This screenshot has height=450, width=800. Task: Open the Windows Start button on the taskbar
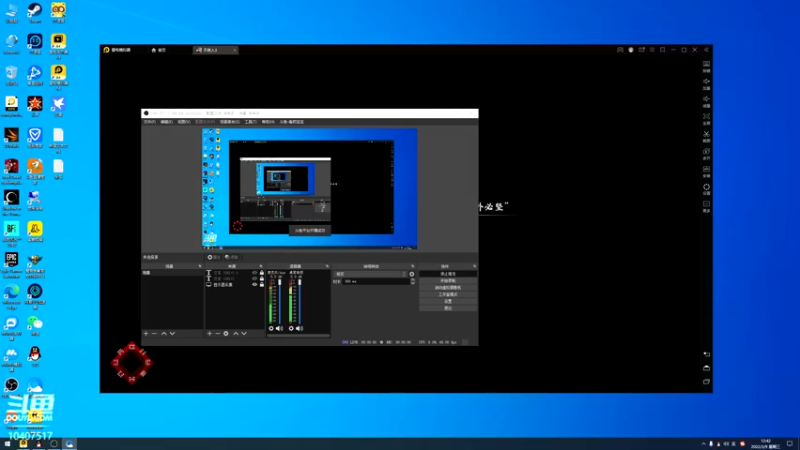coord(7,444)
